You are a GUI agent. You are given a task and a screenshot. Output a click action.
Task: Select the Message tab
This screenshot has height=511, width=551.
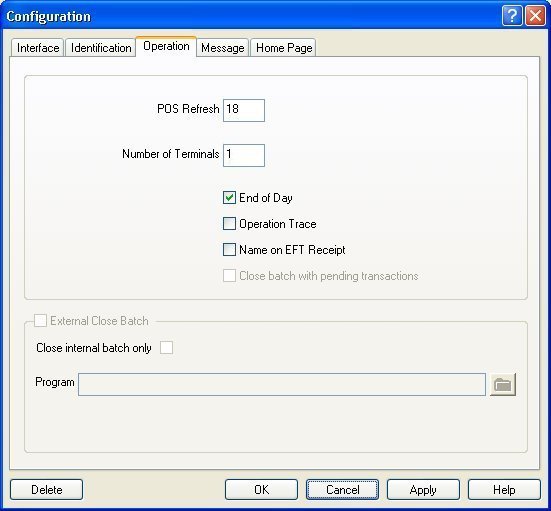coord(223,48)
